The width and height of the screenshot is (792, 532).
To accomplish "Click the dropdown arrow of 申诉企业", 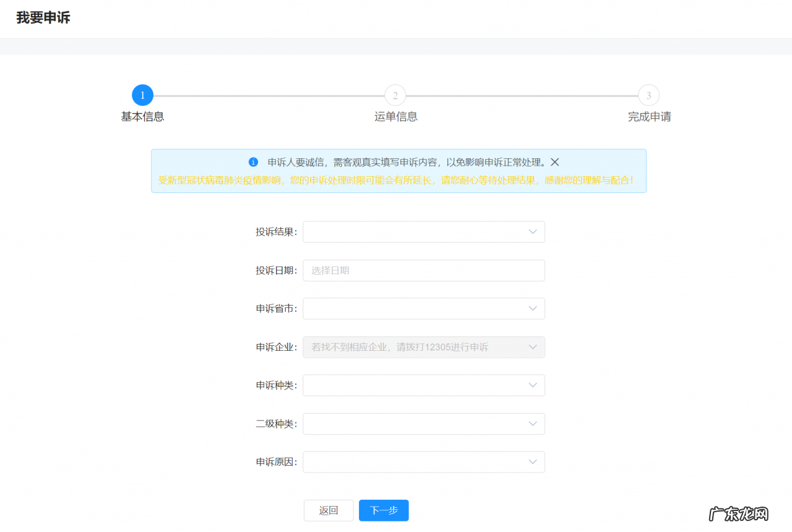I will (x=532, y=347).
